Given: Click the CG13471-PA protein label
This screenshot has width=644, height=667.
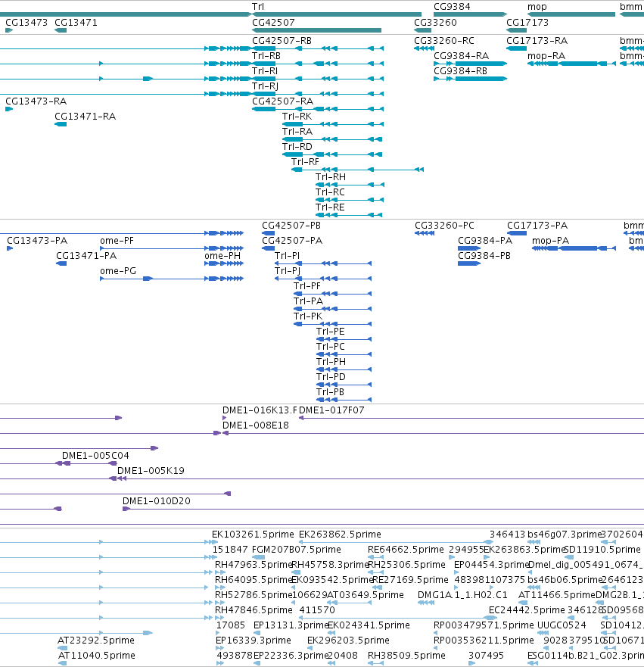Looking at the screenshot, I should pyautogui.click(x=86, y=255).
